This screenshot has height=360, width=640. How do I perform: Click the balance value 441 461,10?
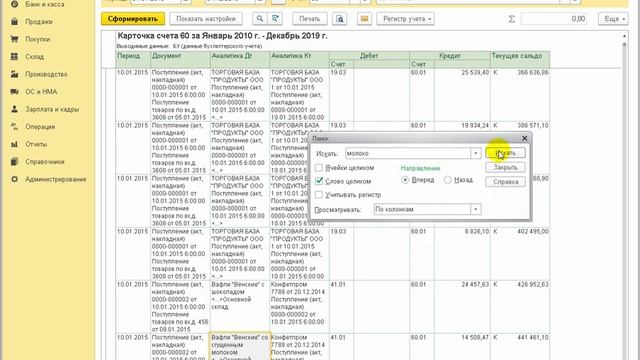point(533,338)
